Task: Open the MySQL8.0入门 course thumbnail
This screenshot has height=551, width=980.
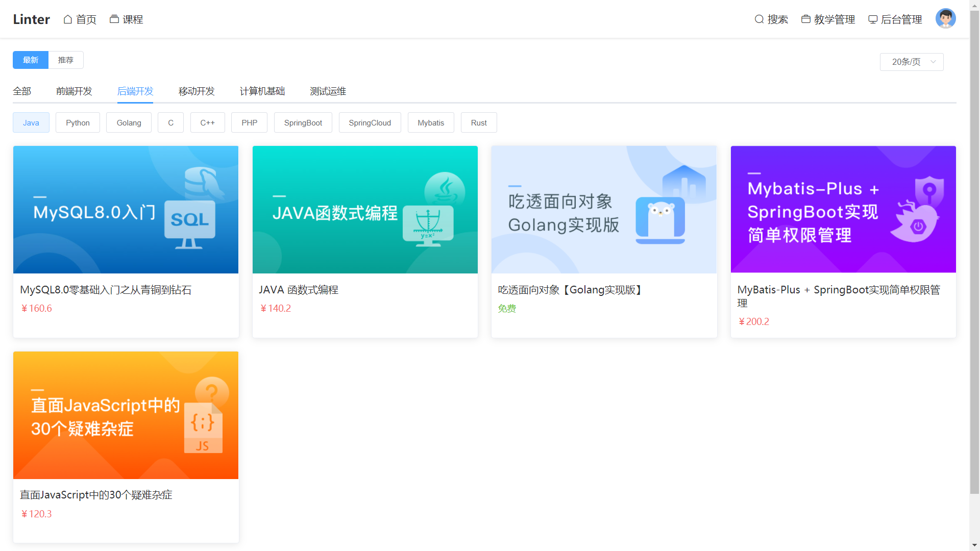Action: (x=126, y=210)
